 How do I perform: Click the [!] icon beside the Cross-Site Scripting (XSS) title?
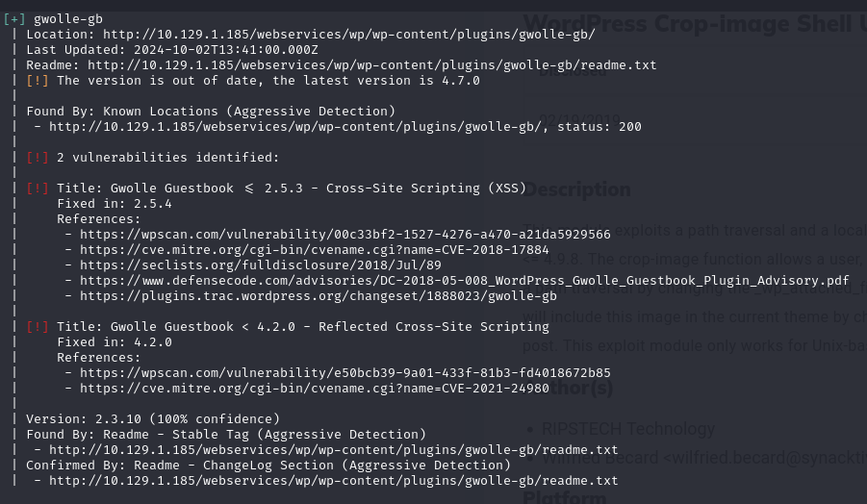(x=38, y=189)
